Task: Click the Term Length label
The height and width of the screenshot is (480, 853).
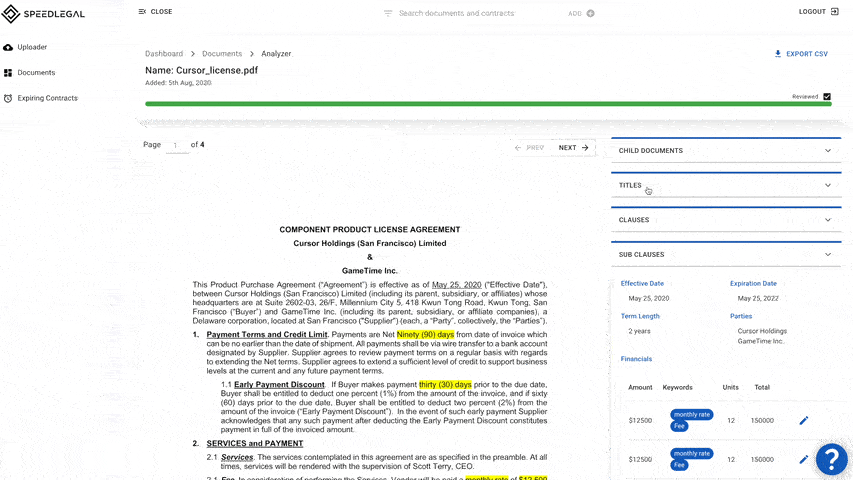Action: (640, 316)
